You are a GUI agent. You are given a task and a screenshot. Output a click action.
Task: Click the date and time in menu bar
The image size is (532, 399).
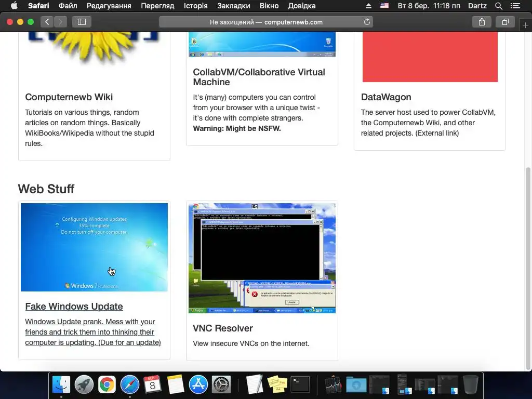(x=429, y=6)
